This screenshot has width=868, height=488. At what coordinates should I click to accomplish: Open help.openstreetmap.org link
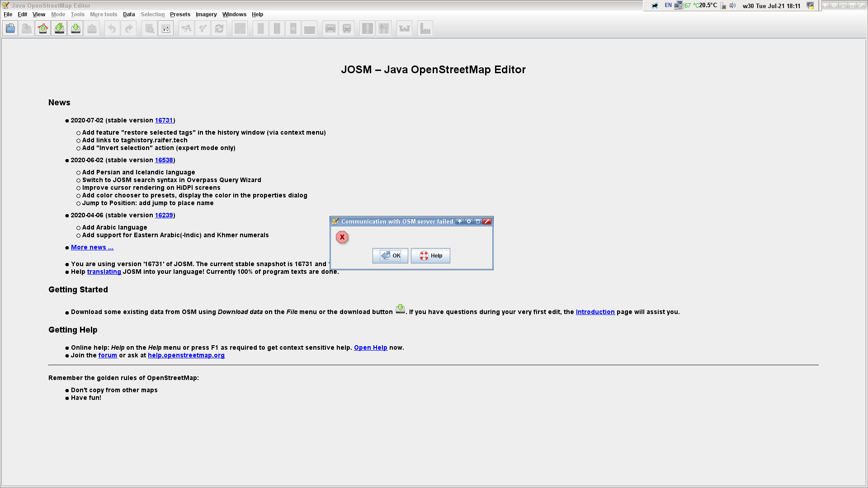tap(186, 355)
